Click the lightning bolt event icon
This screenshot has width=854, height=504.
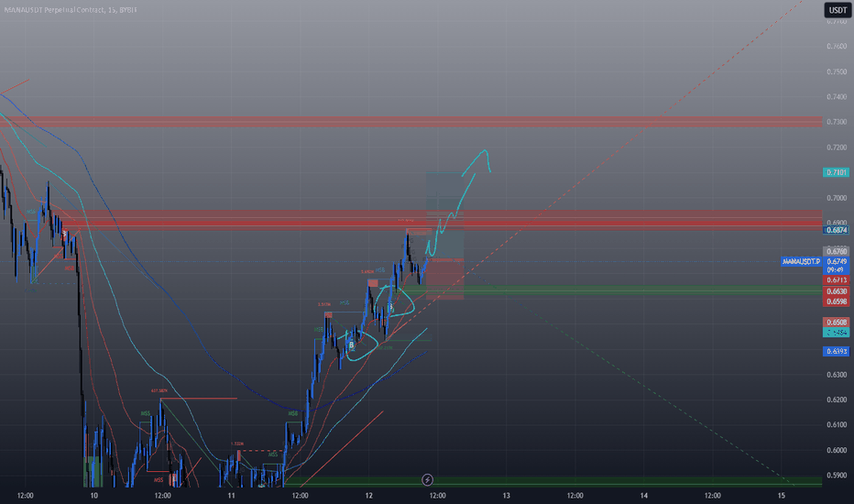tap(428, 480)
